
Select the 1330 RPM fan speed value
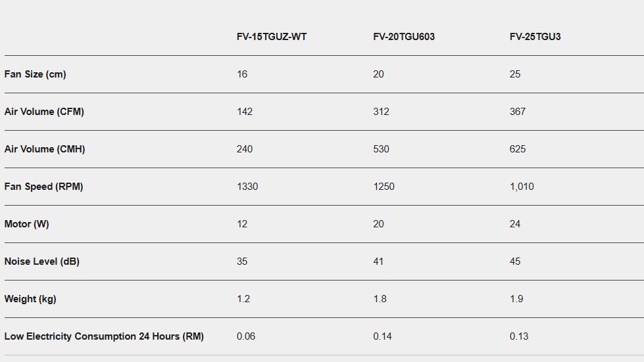tap(247, 187)
